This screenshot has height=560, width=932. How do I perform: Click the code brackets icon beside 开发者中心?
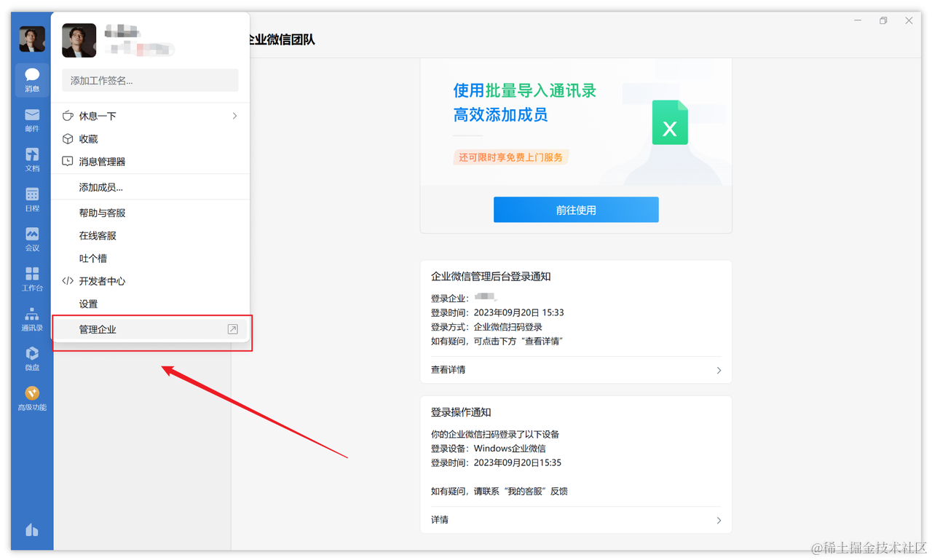coord(68,280)
